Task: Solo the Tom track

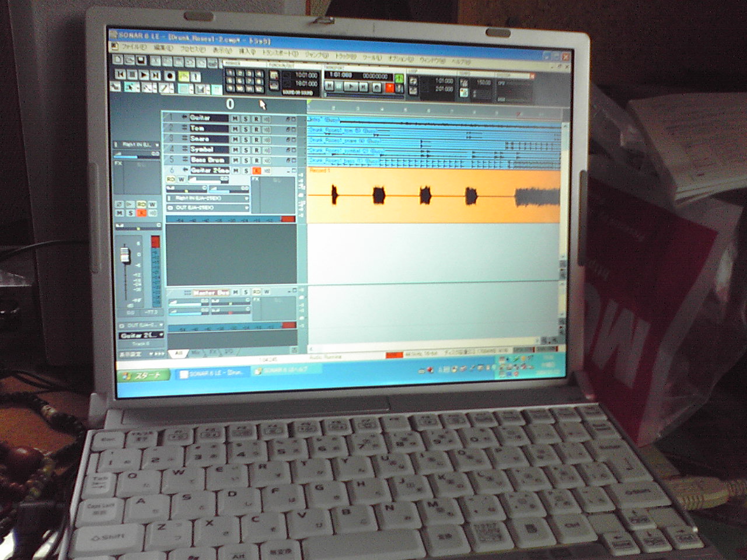Action: [246, 129]
